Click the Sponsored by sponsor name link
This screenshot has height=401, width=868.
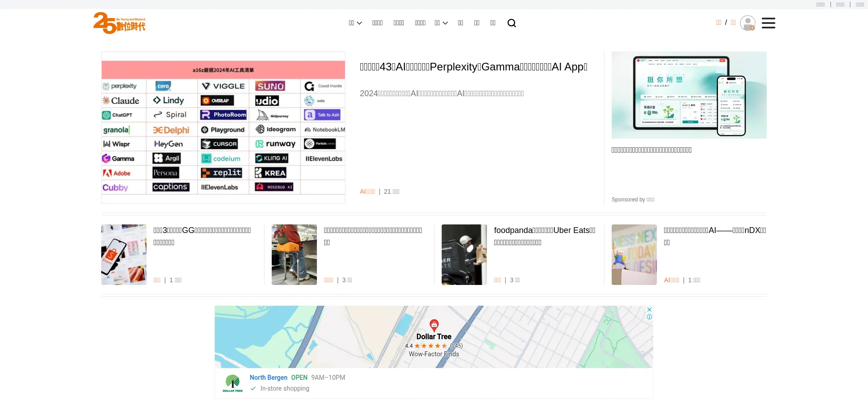651,200
